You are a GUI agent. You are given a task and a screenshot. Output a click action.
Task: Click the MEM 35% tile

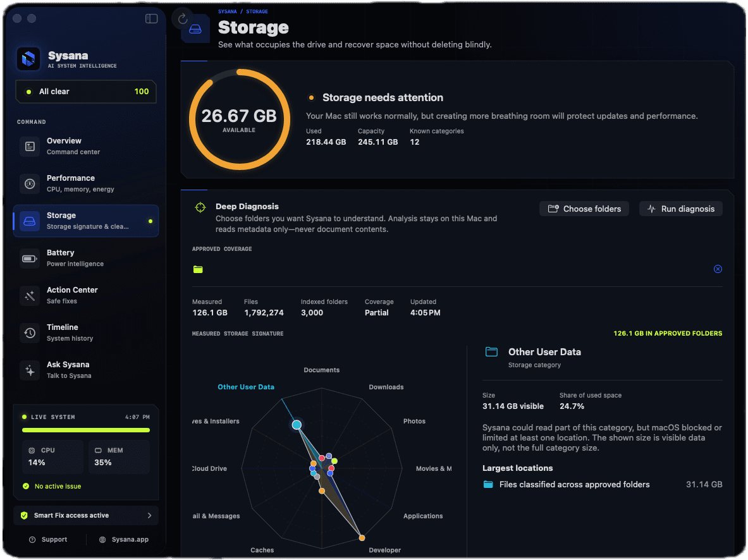(x=119, y=457)
